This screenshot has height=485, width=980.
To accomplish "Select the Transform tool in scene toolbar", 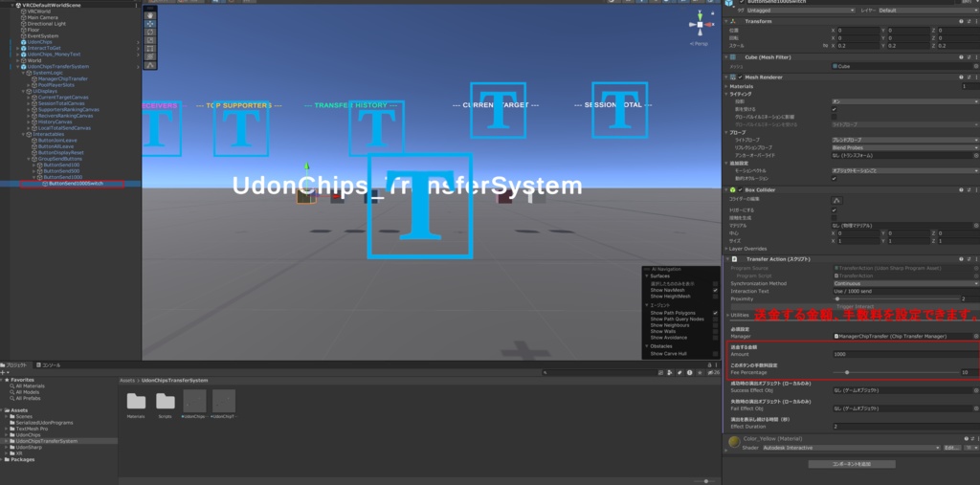I will point(150,56).
